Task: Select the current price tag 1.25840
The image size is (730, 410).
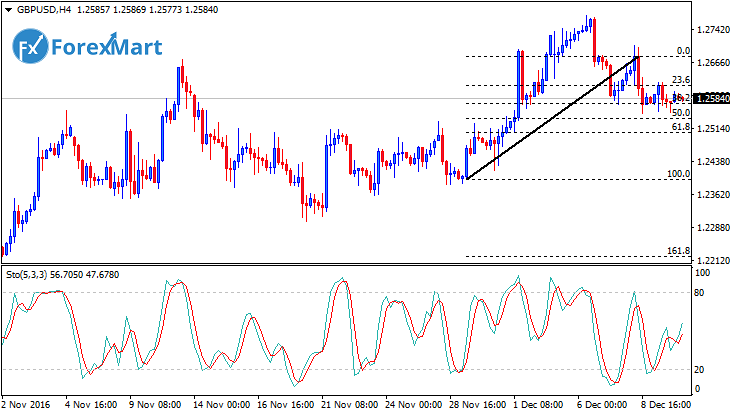Action: click(711, 99)
